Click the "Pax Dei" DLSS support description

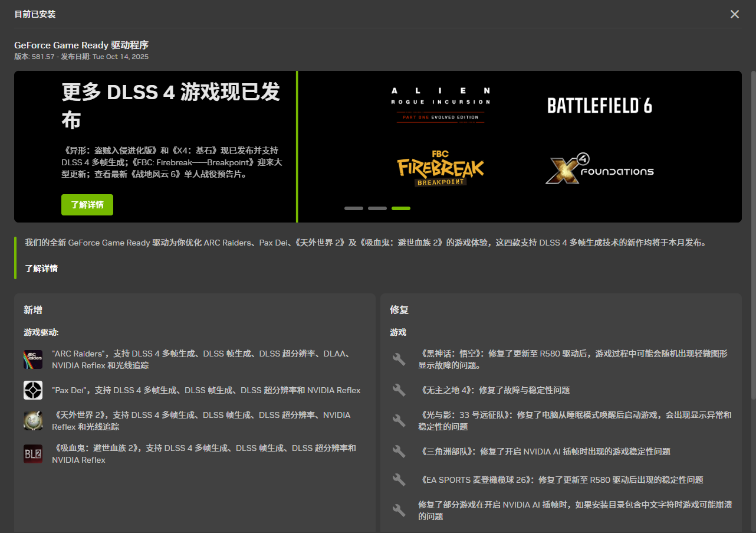tap(206, 390)
